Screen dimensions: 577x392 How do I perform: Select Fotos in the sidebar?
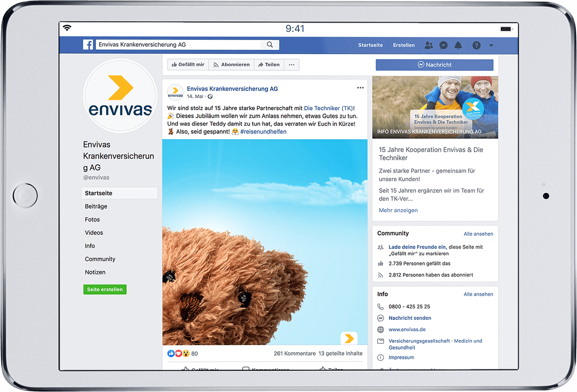(92, 219)
